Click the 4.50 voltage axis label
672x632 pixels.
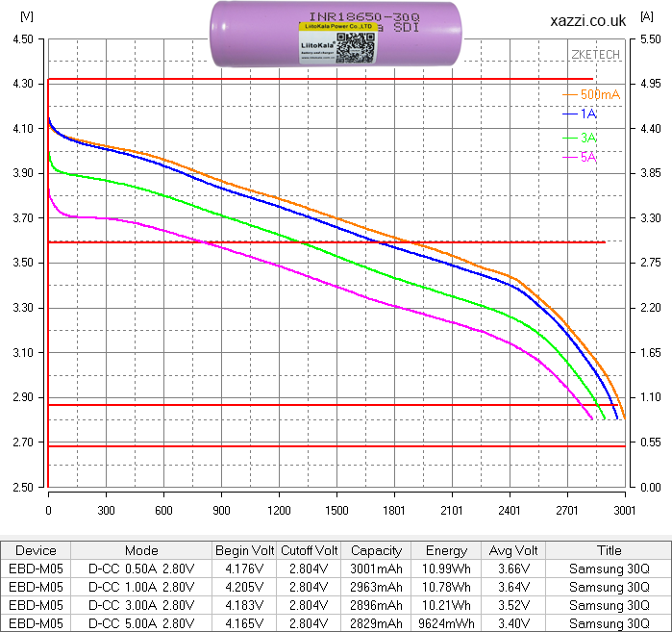[x=23, y=39]
